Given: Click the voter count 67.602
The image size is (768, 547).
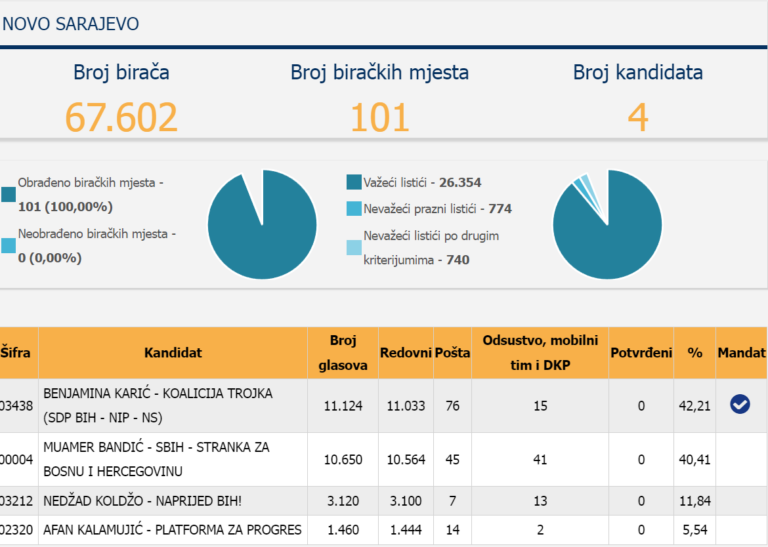Looking at the screenshot, I should (x=121, y=118).
